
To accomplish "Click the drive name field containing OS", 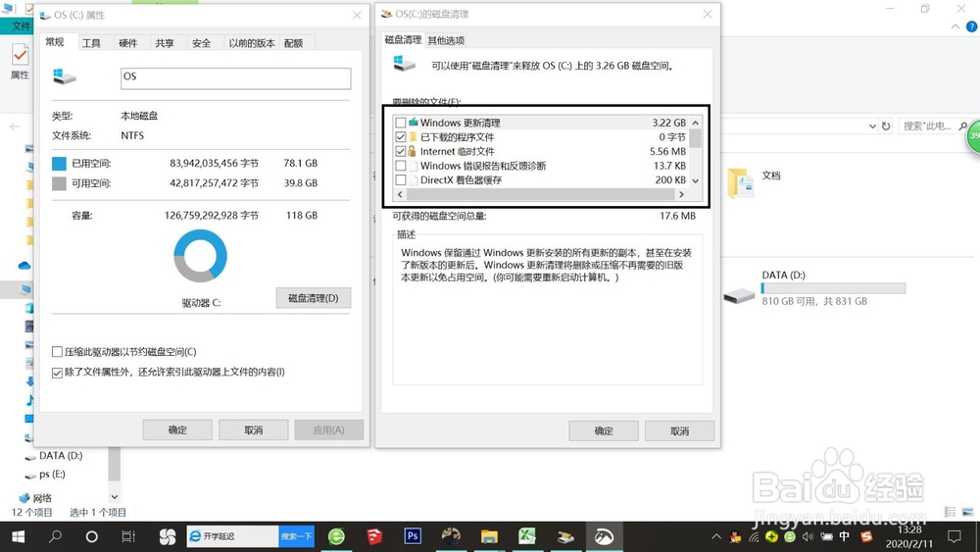I will [x=235, y=78].
